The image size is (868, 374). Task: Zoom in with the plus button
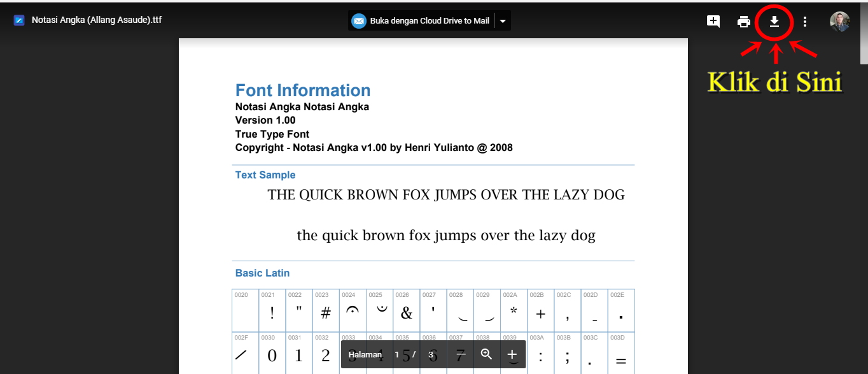pyautogui.click(x=512, y=354)
